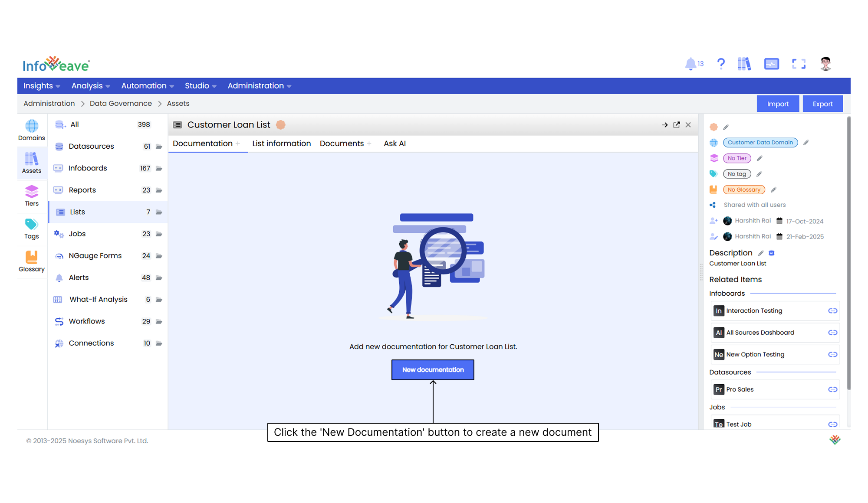Open link icon for Interaction Testing
This screenshot has height=503, width=868.
[x=832, y=311]
